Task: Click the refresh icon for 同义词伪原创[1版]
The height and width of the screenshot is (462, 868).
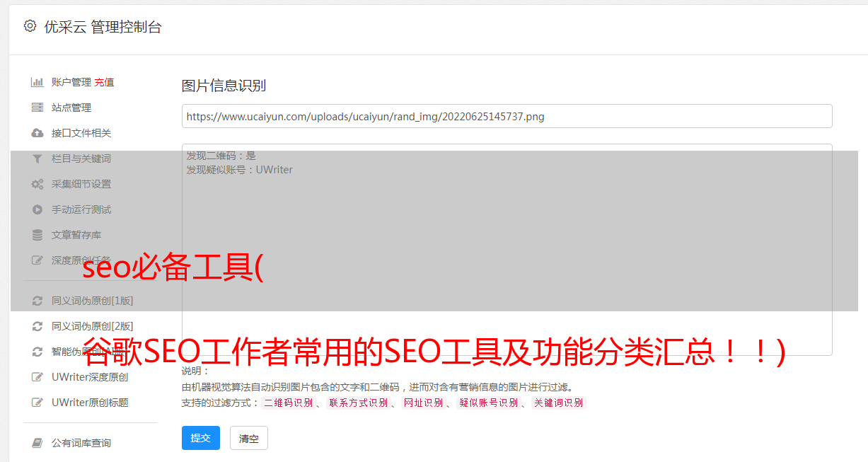Action: point(37,301)
